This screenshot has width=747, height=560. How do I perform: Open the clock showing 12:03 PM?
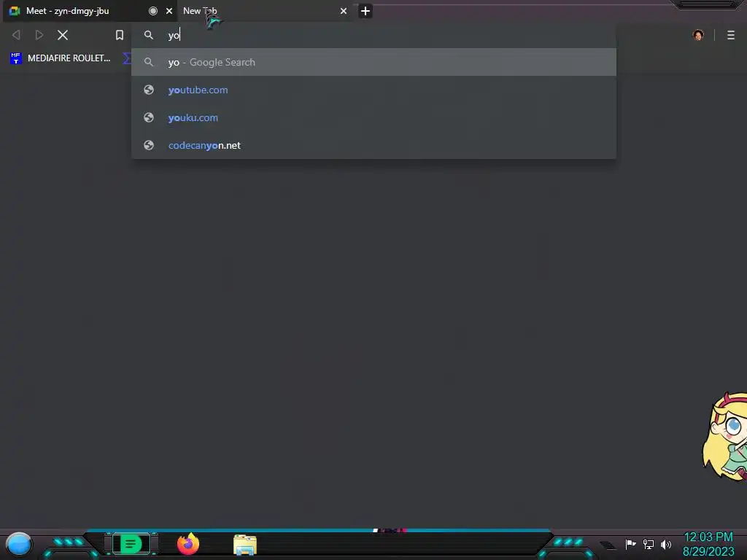[x=708, y=537]
